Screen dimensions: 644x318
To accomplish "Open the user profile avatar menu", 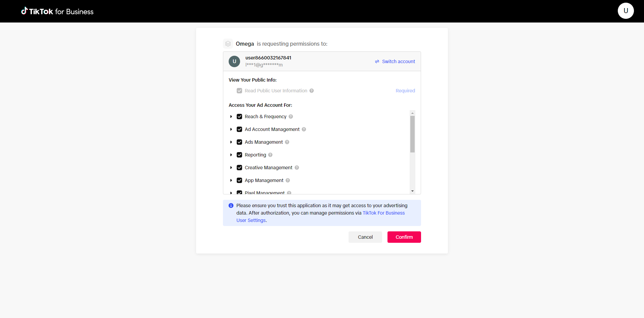I will [626, 11].
